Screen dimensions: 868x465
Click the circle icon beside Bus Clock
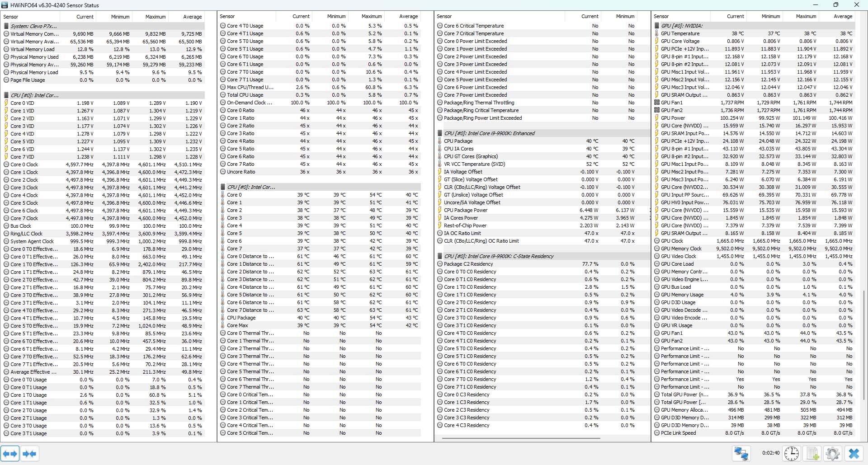pyautogui.click(x=6, y=226)
